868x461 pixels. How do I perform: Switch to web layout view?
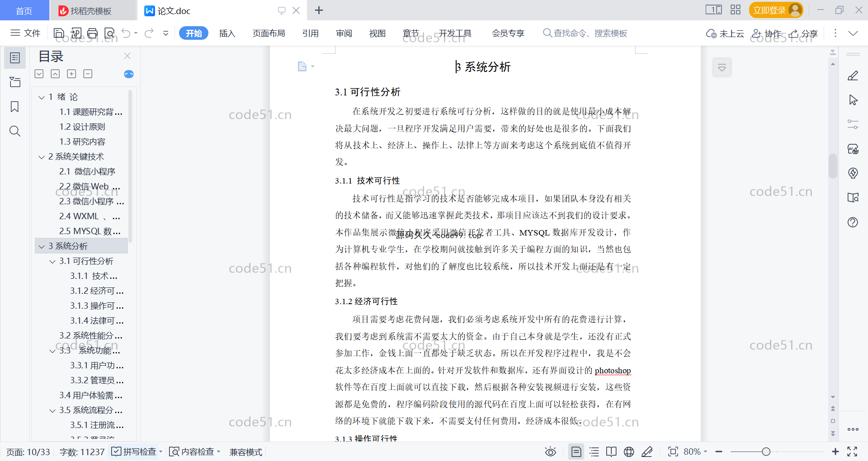tap(629, 452)
